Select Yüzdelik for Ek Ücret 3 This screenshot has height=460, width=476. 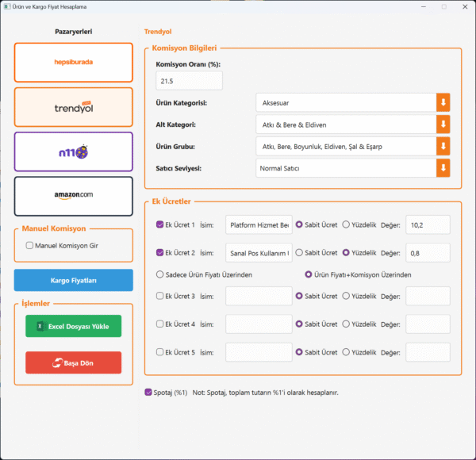pyautogui.click(x=346, y=296)
